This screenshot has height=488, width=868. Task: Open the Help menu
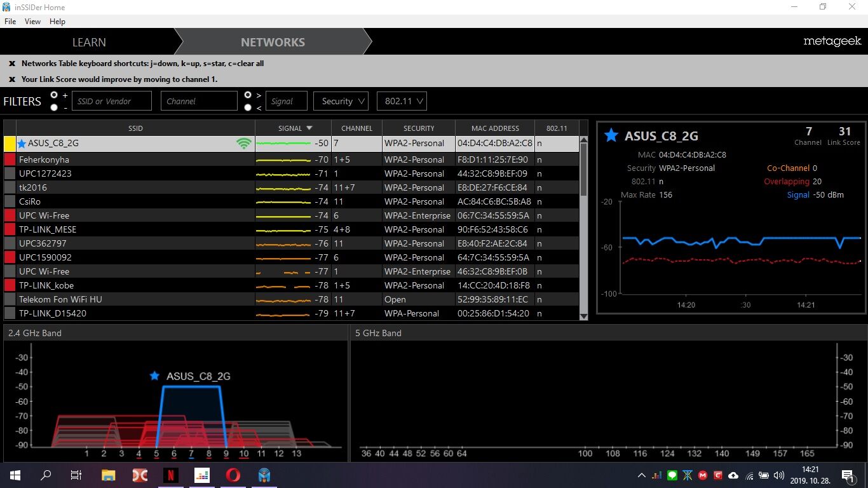click(x=57, y=22)
